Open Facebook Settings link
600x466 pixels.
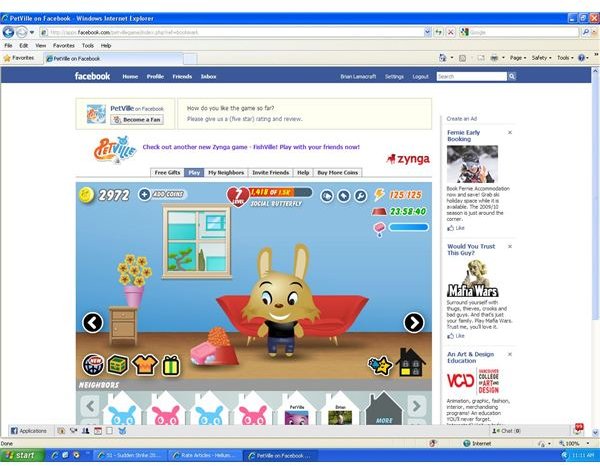point(394,77)
